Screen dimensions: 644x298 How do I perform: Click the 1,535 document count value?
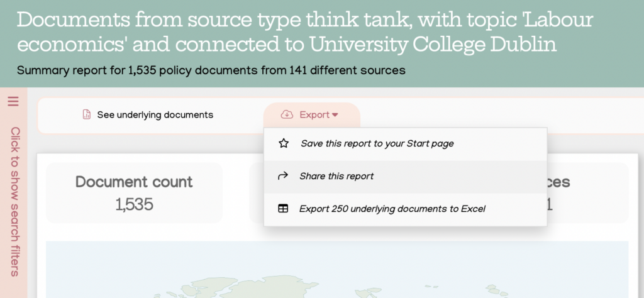pos(135,204)
